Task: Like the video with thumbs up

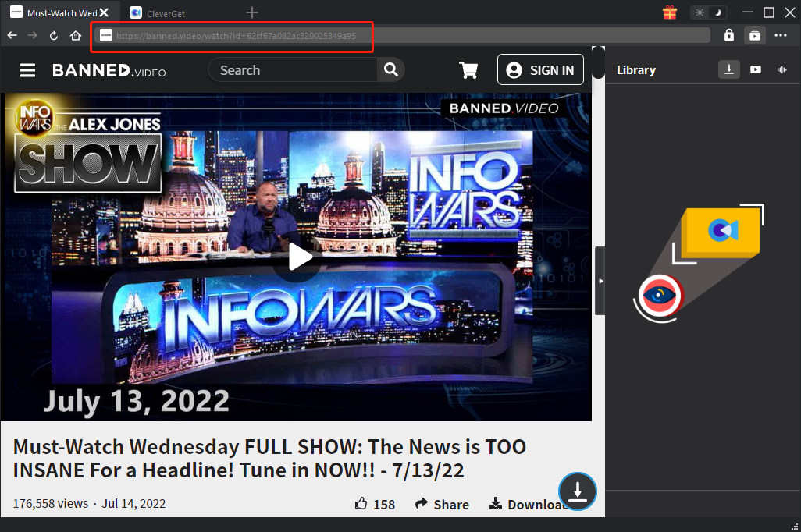Action: 361,504
